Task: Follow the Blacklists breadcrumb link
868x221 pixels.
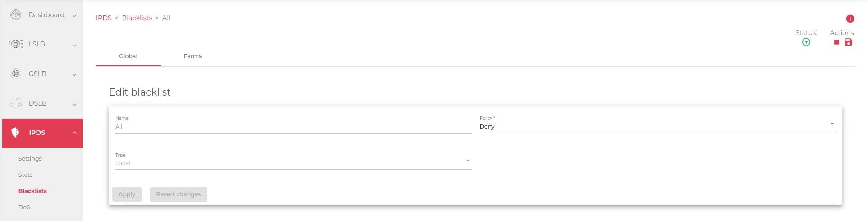Action: click(x=137, y=18)
